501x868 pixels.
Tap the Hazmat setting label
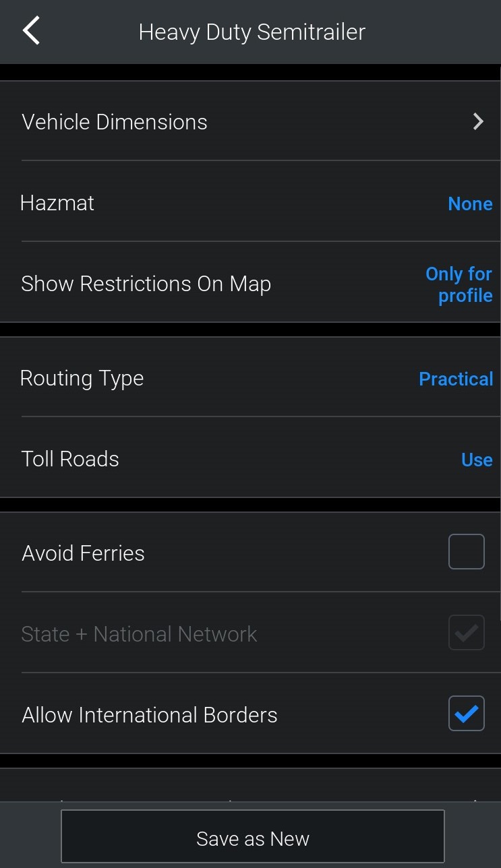click(57, 203)
